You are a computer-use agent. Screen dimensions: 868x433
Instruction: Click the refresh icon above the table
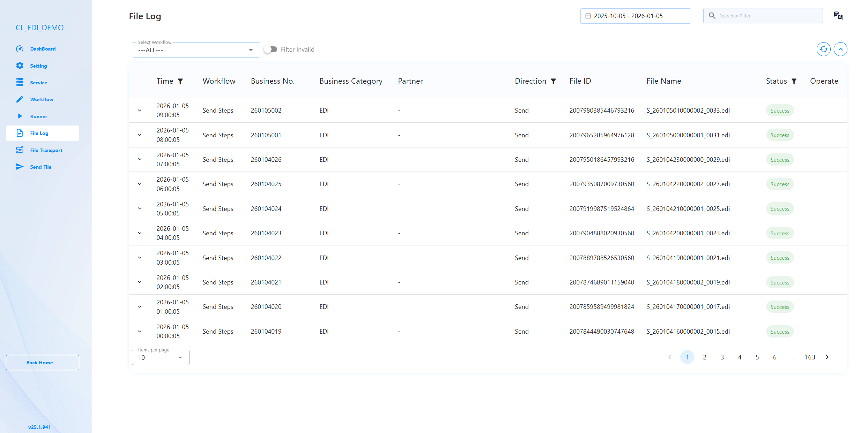(x=823, y=49)
